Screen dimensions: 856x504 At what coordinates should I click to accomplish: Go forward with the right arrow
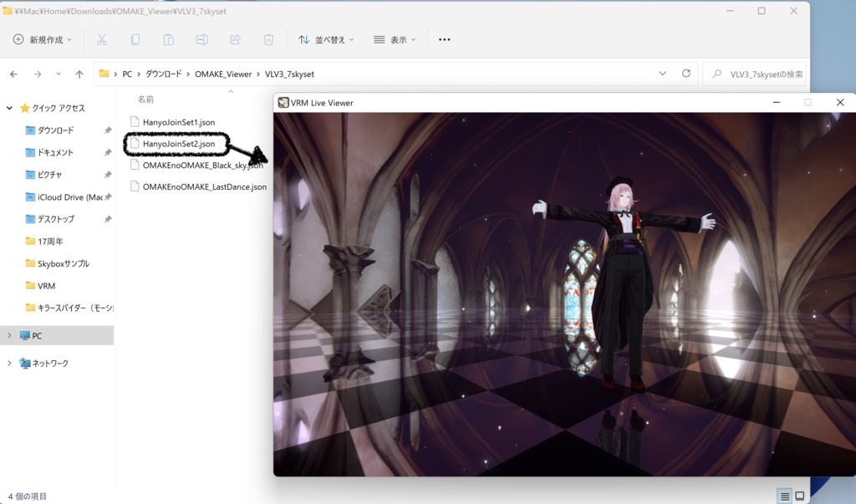click(37, 74)
